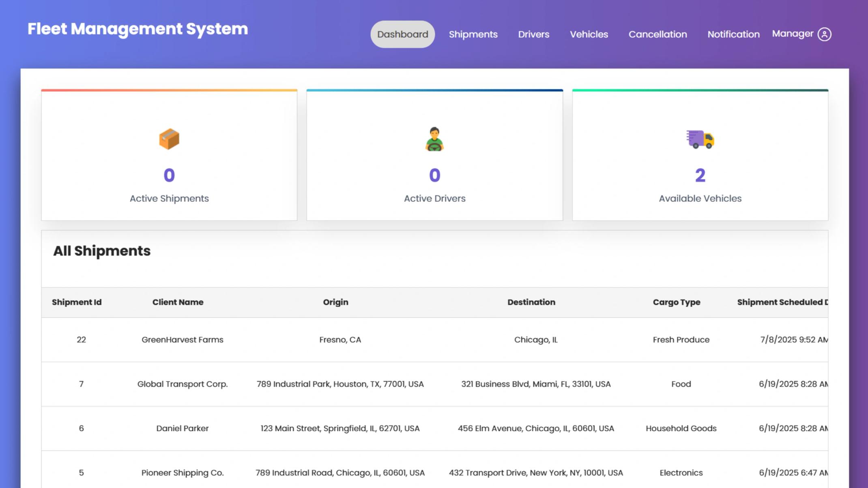The width and height of the screenshot is (868, 488).
Task: Select shipment id 5 cell
Action: [81, 473]
